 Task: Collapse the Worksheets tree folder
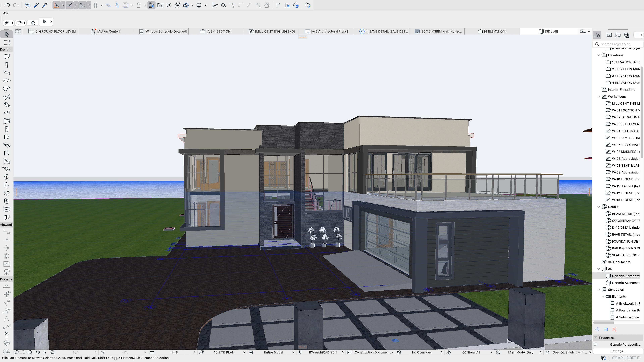[x=599, y=96]
